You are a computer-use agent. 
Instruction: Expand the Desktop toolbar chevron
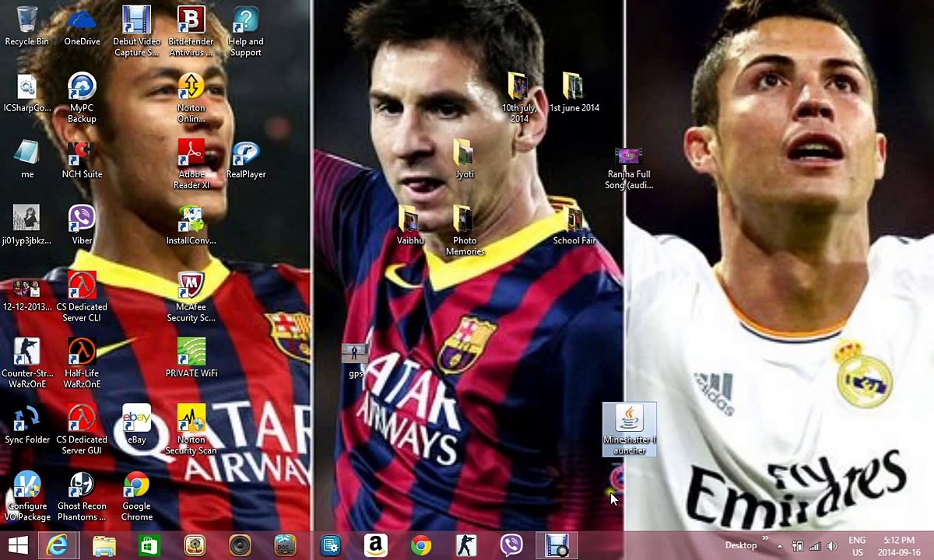coord(765,538)
